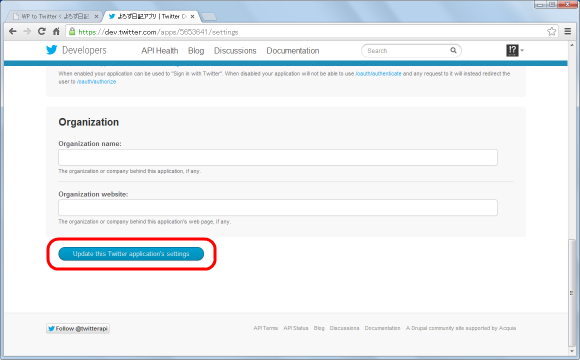This screenshot has height=360, width=580.
Task: Open the API Terms footer link
Action: 266,328
